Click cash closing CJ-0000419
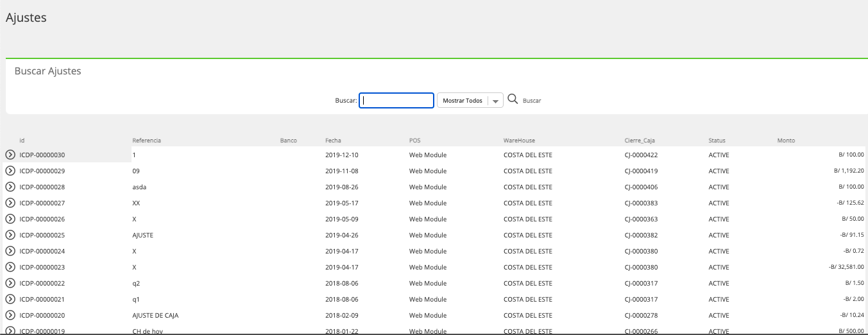Image resolution: width=868 pixels, height=335 pixels. pyautogui.click(x=641, y=171)
